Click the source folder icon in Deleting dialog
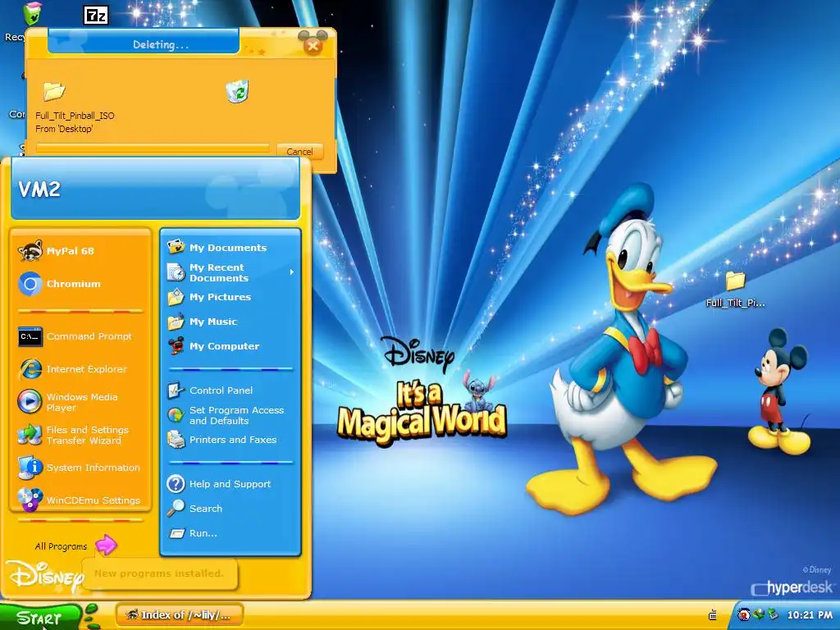Screen dimensions: 840x630 (53, 91)
